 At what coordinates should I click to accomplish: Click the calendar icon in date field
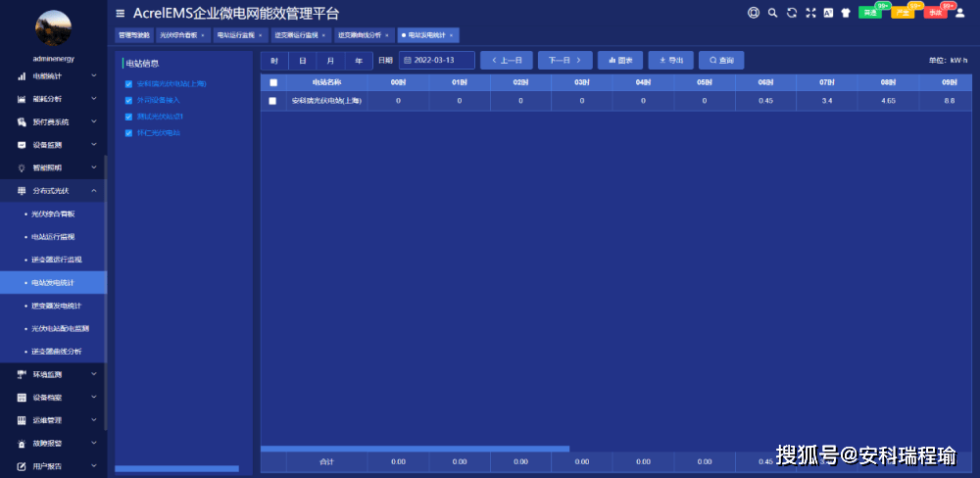tap(408, 60)
